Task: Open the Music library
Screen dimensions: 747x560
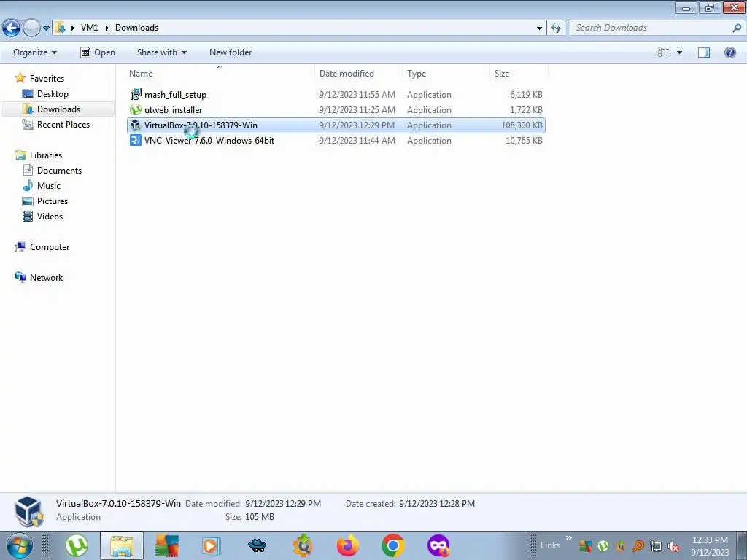Action: 49,186
